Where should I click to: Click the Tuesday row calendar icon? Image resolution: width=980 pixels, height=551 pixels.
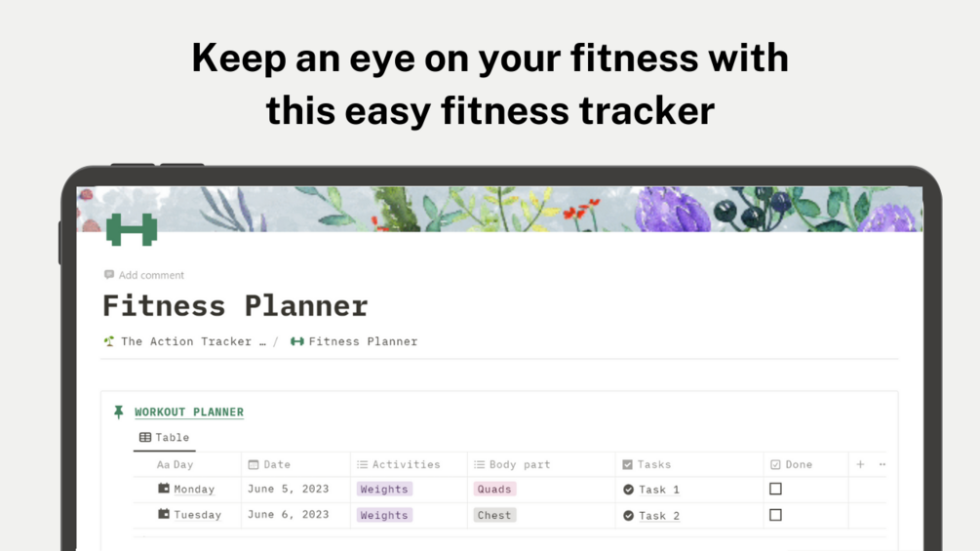pos(164,515)
